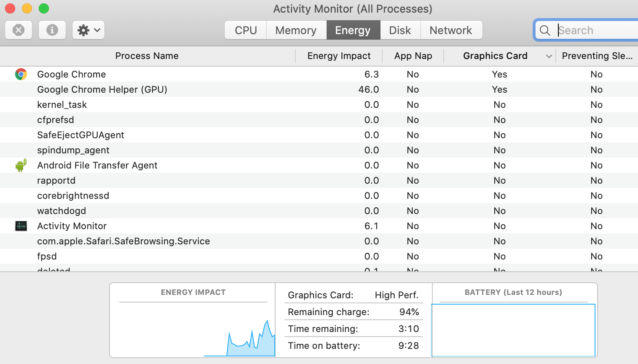Click the magnifying glass search icon

click(x=545, y=30)
